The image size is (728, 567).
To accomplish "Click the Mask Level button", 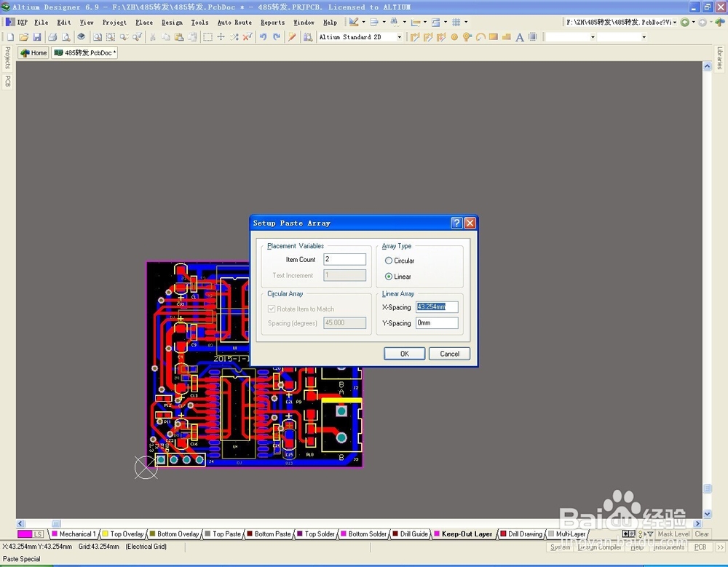I will [673, 534].
